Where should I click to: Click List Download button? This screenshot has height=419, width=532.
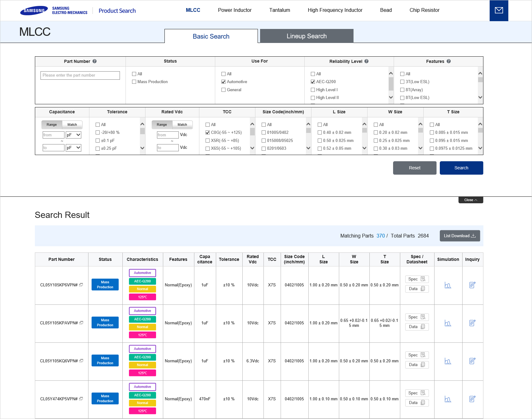[x=460, y=236]
